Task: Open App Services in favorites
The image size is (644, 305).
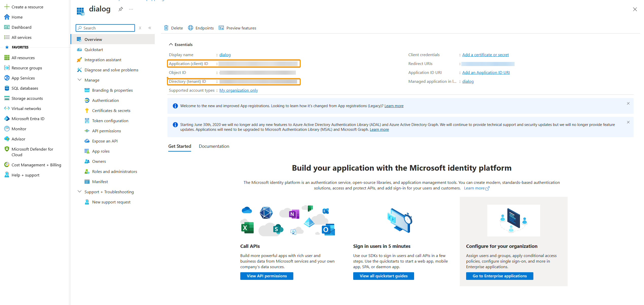Action: point(23,78)
